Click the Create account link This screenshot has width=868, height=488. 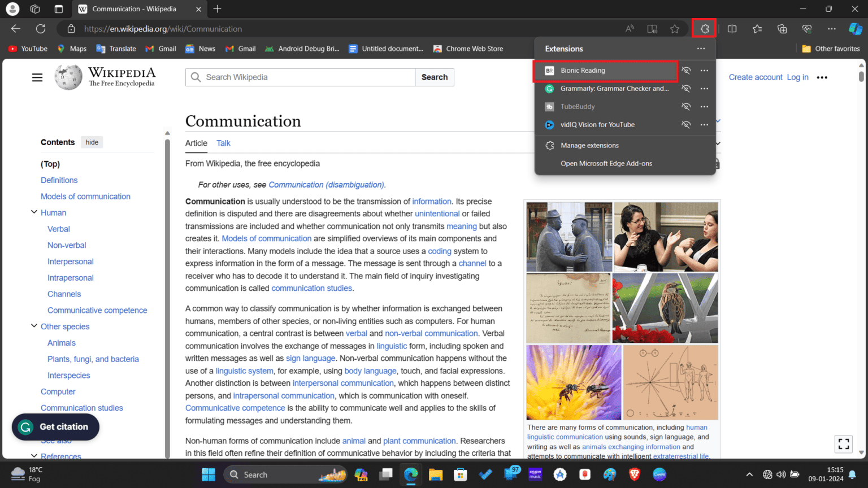[x=756, y=77]
